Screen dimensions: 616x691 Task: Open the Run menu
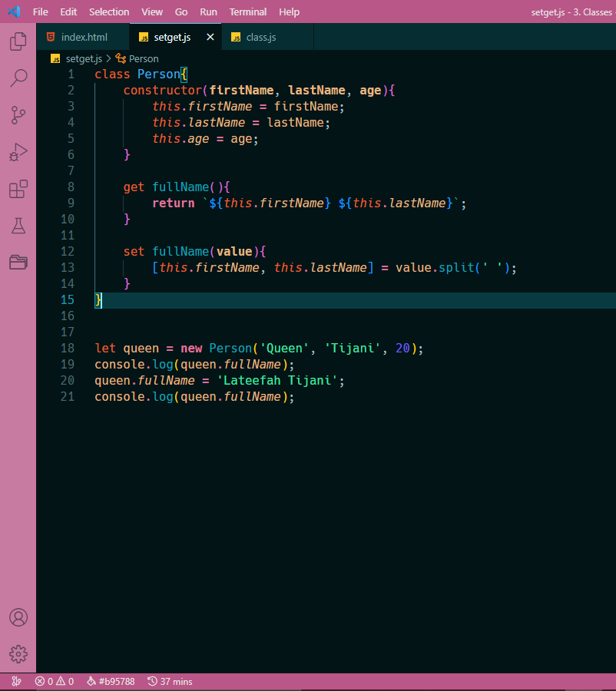click(x=208, y=12)
